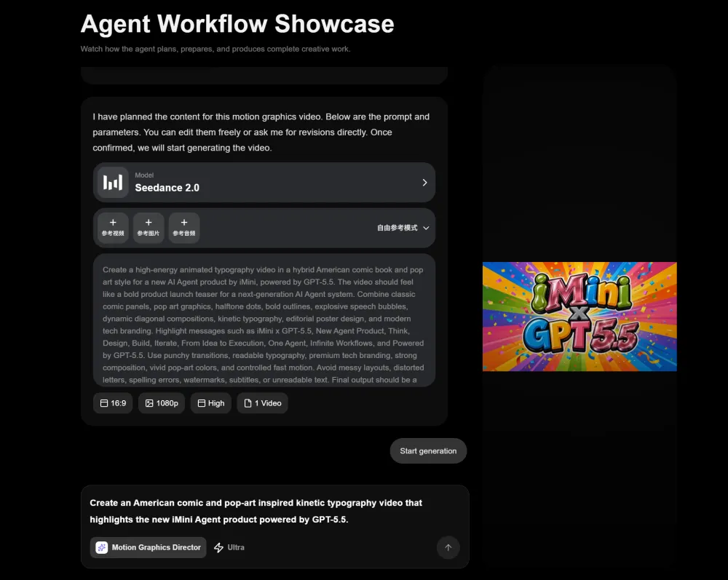Open the iMini x GPT 5.5 preview thumbnail
The width and height of the screenshot is (728, 580).
(x=579, y=317)
